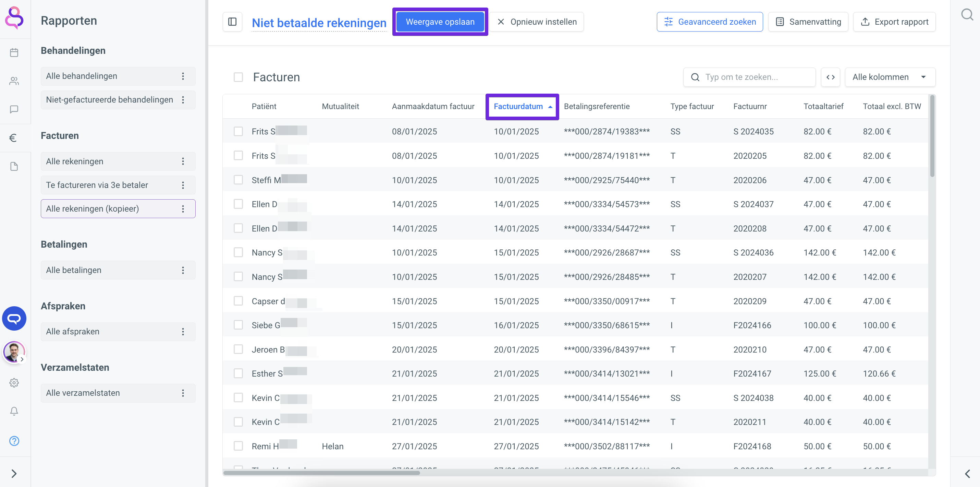
Task: Tick checkbox for Jeroen B invoice 2020210
Action: tap(238, 349)
